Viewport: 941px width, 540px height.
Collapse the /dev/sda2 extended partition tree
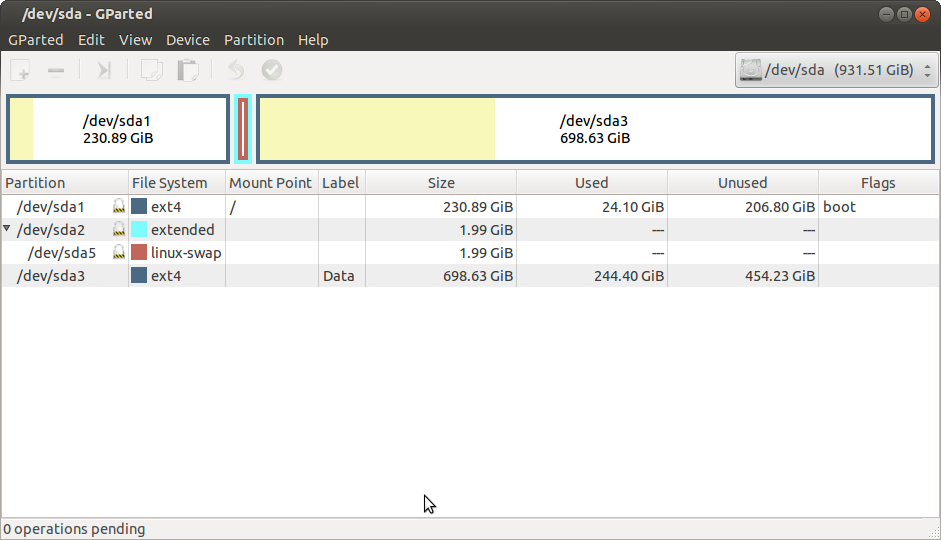(x=8, y=230)
